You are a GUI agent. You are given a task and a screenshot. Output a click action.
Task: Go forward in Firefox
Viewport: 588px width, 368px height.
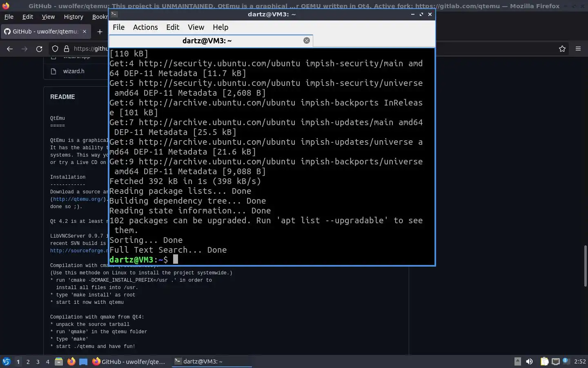coord(24,49)
